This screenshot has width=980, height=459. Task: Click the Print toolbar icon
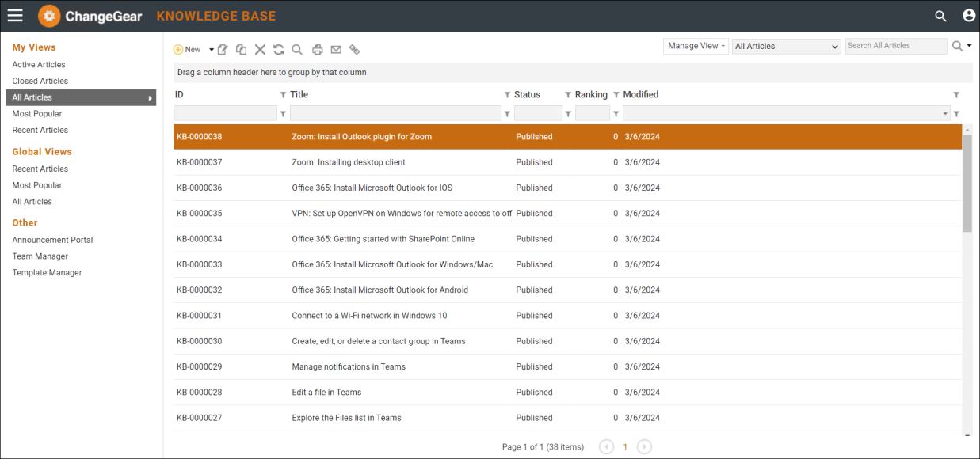coord(318,50)
